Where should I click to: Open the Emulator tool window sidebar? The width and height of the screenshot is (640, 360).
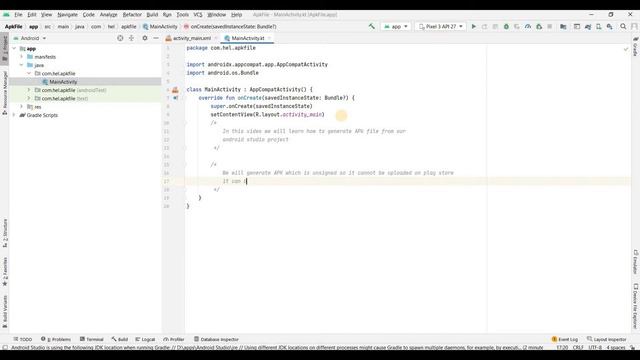(636, 262)
